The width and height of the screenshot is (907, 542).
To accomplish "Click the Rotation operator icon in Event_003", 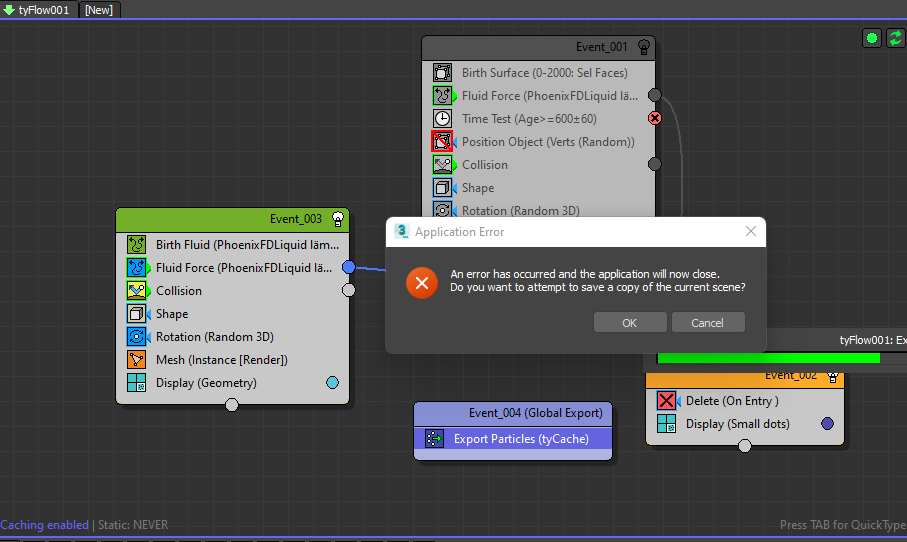I will pos(137,337).
